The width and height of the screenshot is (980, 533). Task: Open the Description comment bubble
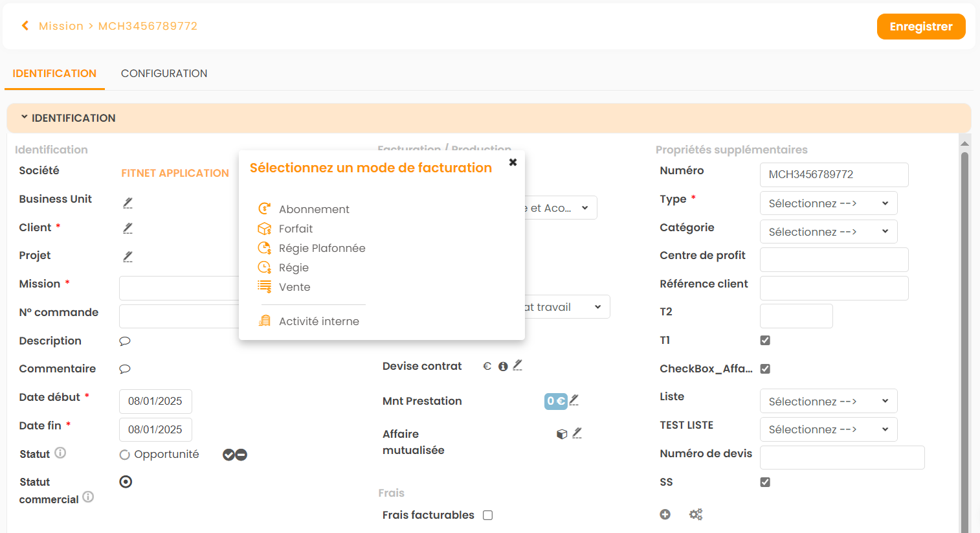[125, 341]
